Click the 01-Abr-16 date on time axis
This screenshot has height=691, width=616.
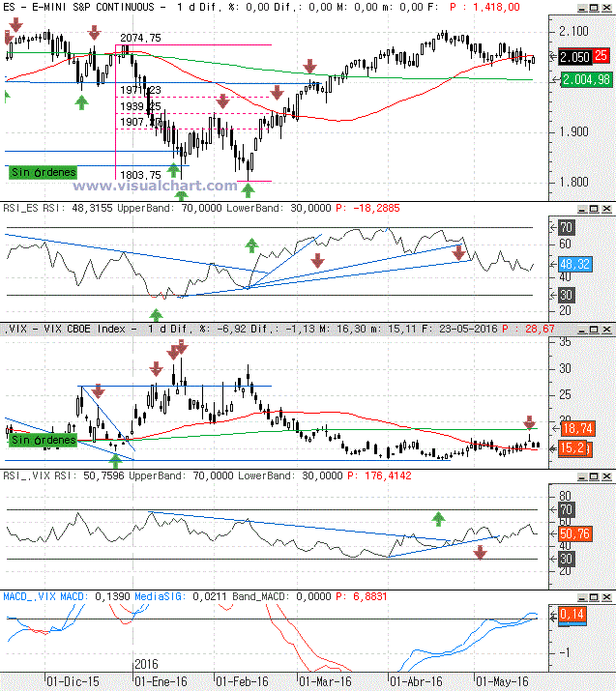[416, 681]
